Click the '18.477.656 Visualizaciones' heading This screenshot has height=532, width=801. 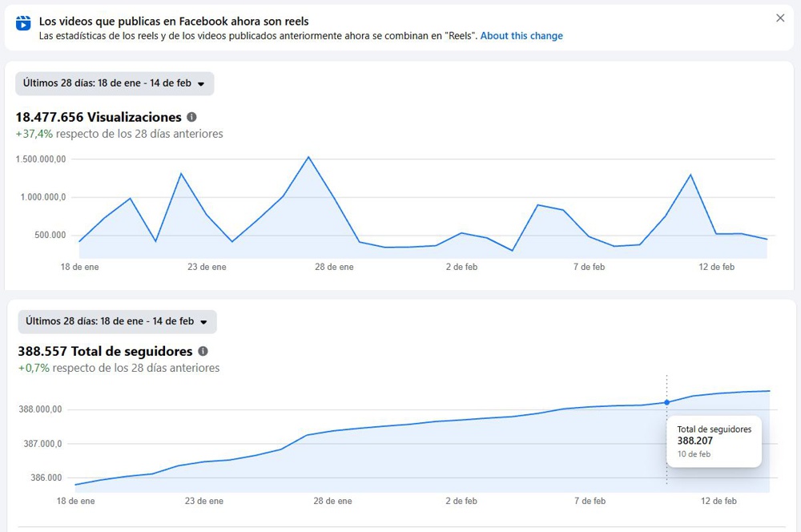point(99,117)
